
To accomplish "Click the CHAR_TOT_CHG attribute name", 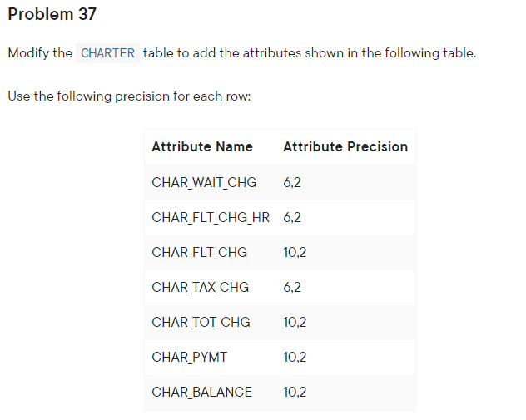I will (x=201, y=323).
